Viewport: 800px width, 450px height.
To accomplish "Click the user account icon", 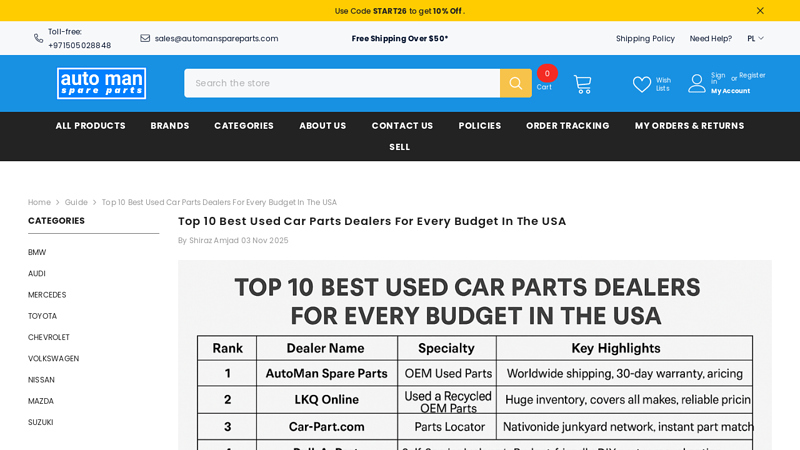I will coord(696,83).
